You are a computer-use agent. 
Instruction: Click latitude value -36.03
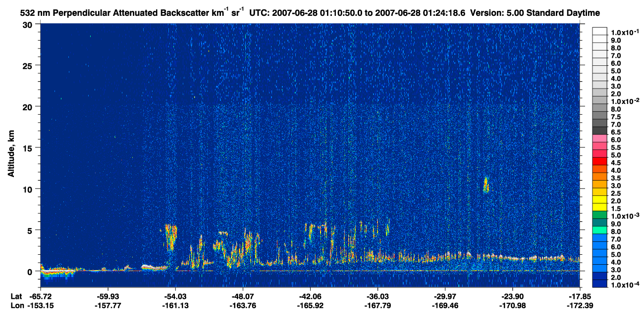click(377, 296)
